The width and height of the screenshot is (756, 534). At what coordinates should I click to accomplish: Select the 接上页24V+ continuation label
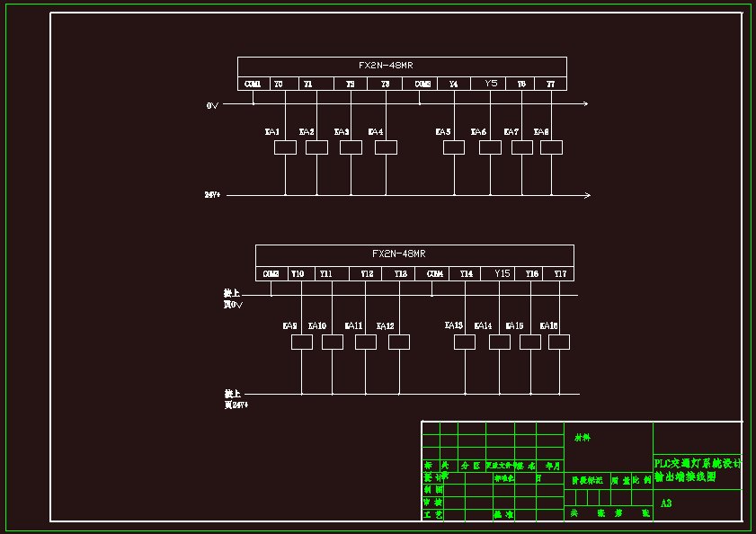pos(236,399)
